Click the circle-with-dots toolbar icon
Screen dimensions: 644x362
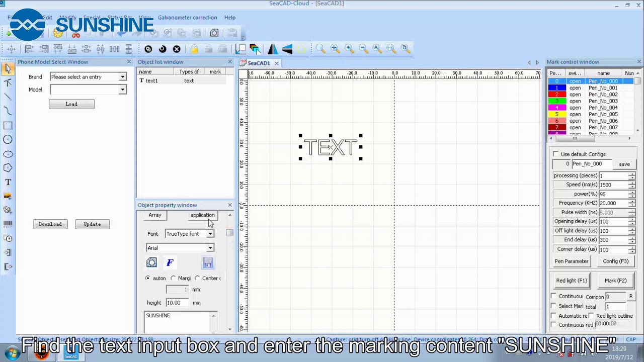pos(148,49)
